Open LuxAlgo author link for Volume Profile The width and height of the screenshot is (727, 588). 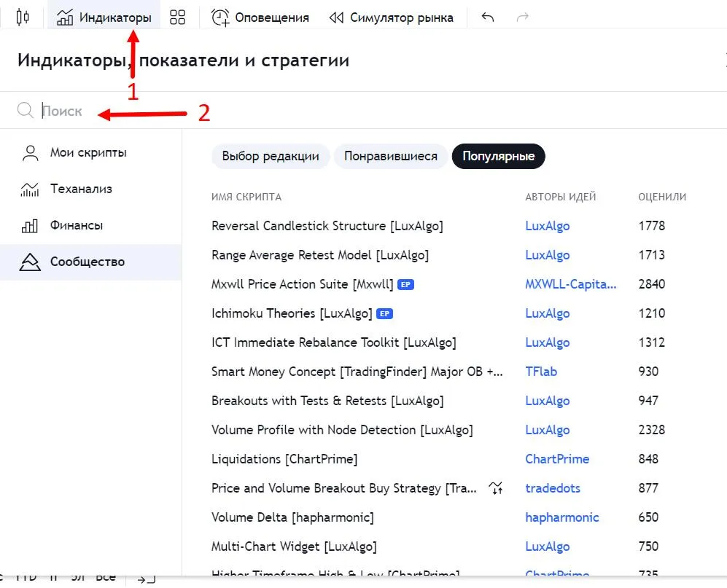pos(548,430)
